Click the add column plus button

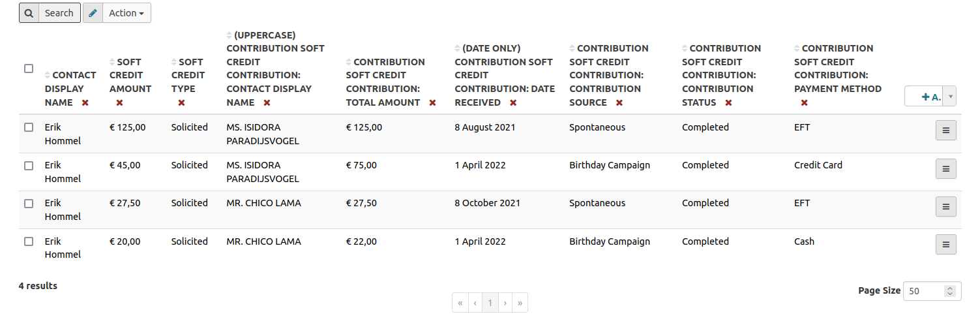point(925,97)
